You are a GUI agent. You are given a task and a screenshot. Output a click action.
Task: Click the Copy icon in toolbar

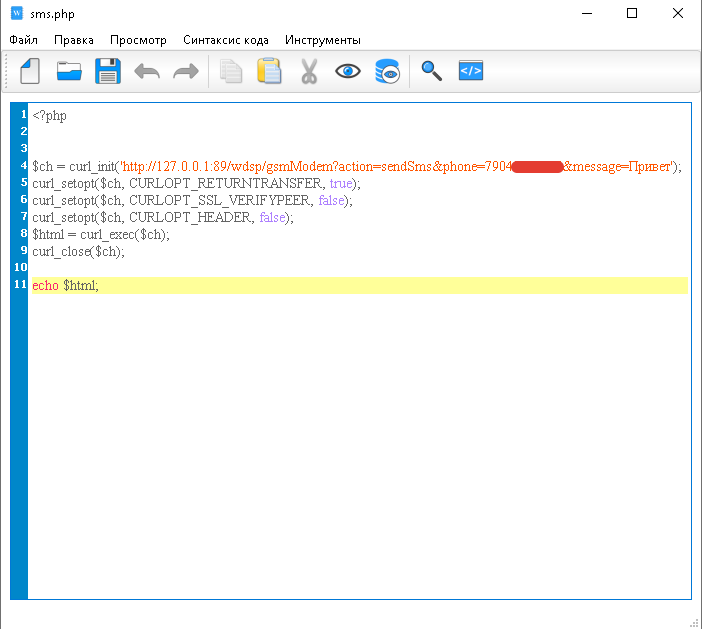(x=231, y=71)
